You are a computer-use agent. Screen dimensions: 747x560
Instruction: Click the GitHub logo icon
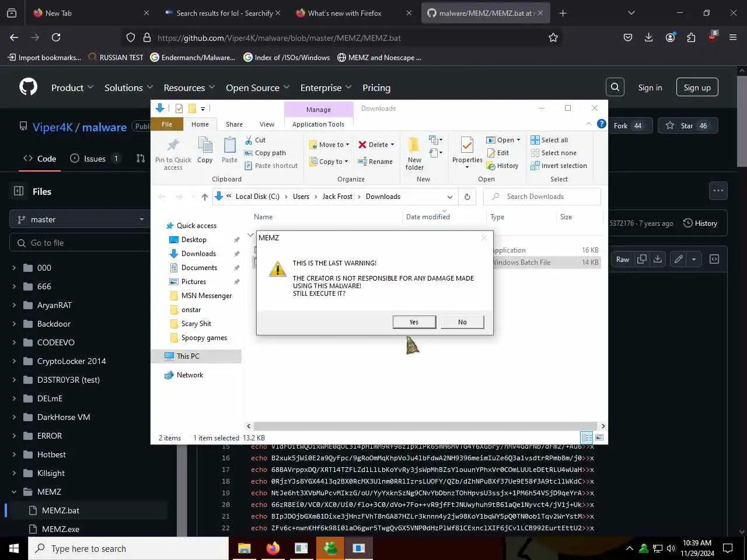[28, 87]
